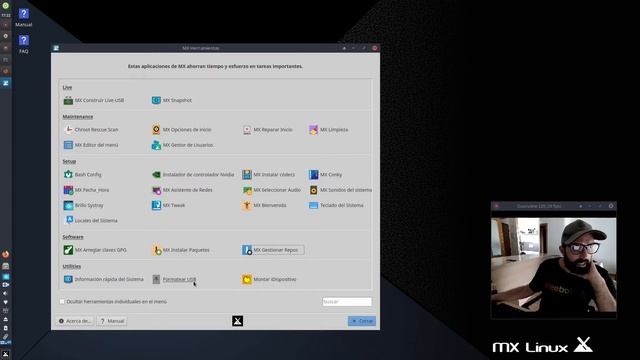Screen dimensions: 640x360
Task: Open MX Limpieza cleanup tool
Action: point(329,129)
